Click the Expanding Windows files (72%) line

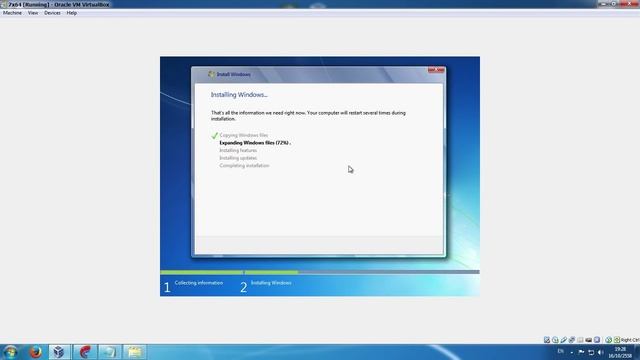pyautogui.click(x=255, y=143)
